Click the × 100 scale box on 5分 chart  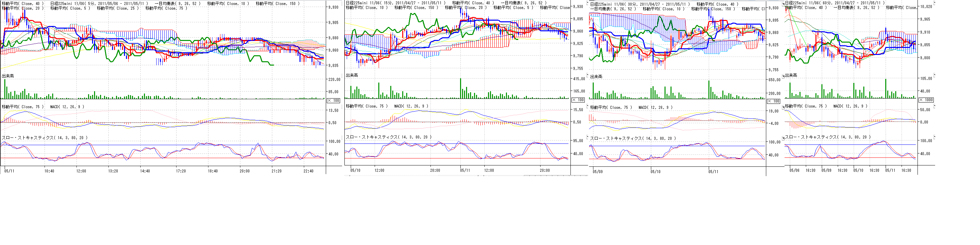click(333, 101)
